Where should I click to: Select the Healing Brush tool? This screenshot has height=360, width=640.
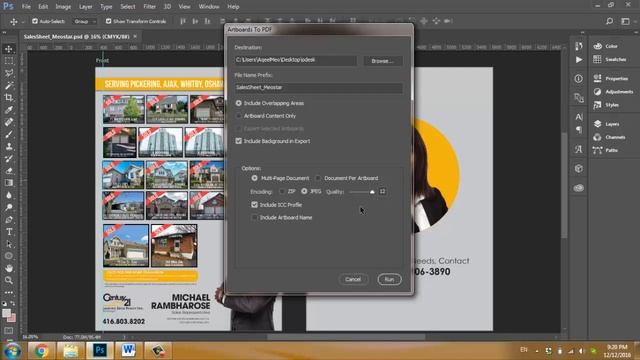click(9, 122)
